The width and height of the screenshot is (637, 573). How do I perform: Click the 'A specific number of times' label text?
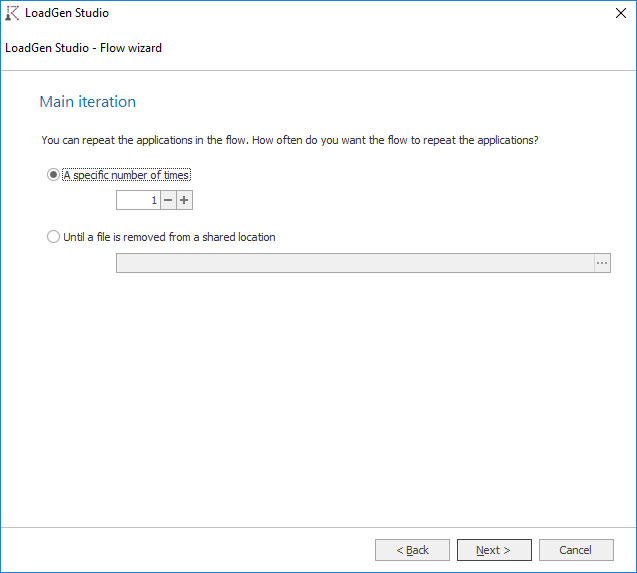click(x=127, y=175)
